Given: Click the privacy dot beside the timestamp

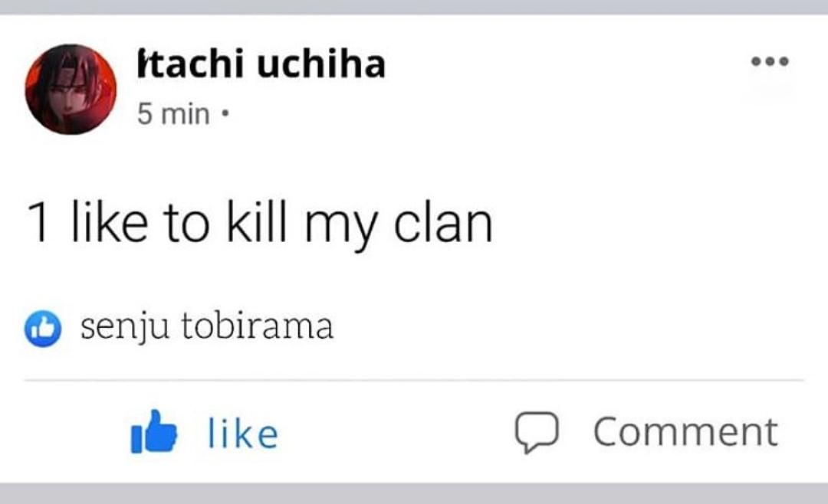Looking at the screenshot, I should tap(223, 116).
